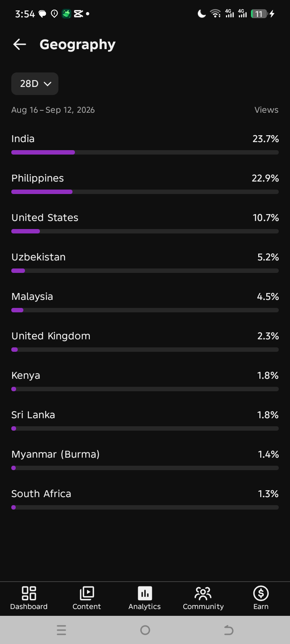The width and height of the screenshot is (290, 644).
Task: Tap the back arrow beside Geography
Action: 19,44
